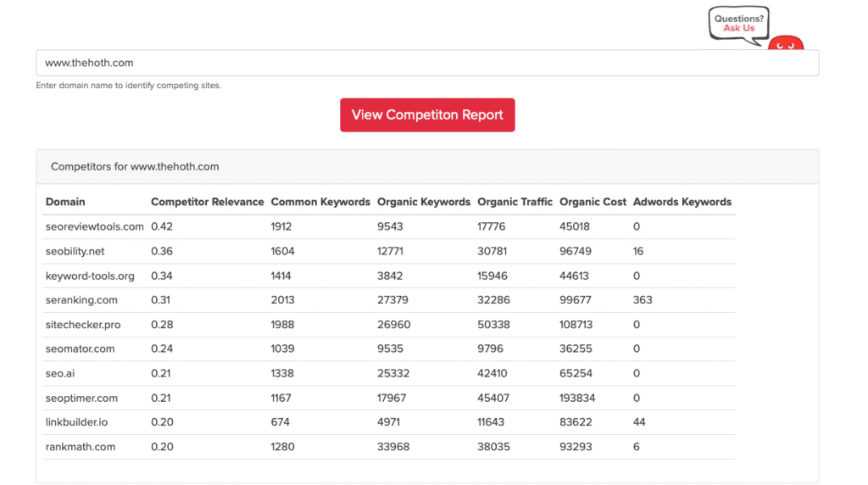Viewport: 868px width, 485px height.
Task: Click the red mascot chat icon
Action: pyautogui.click(x=786, y=43)
